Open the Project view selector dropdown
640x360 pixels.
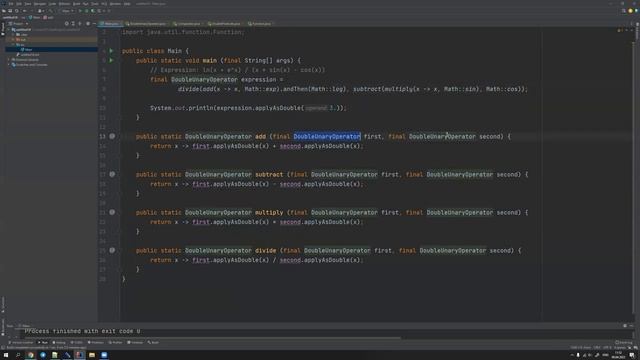point(19,24)
